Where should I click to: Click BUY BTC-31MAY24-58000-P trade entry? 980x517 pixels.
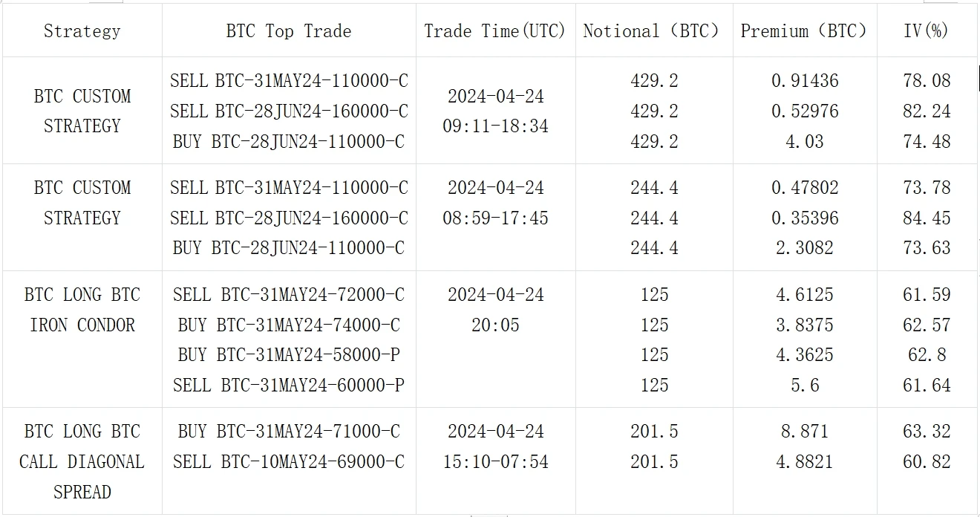289,355
